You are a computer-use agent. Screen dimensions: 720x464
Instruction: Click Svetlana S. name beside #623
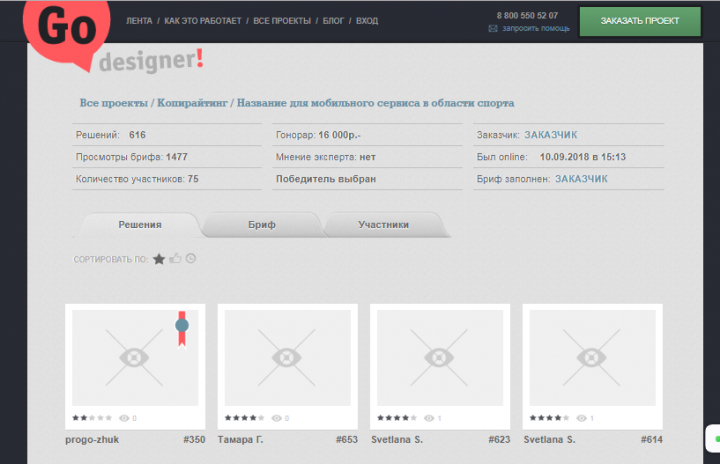pyautogui.click(x=397, y=440)
